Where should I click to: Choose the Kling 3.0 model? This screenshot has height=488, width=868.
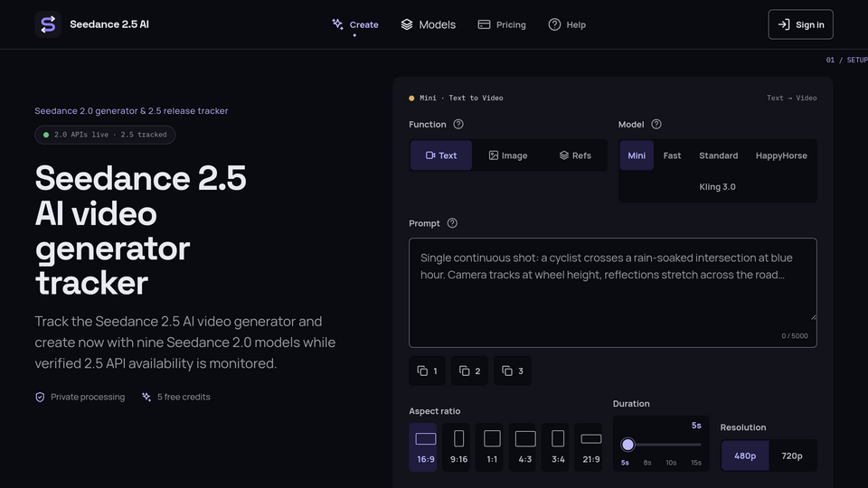[717, 186]
